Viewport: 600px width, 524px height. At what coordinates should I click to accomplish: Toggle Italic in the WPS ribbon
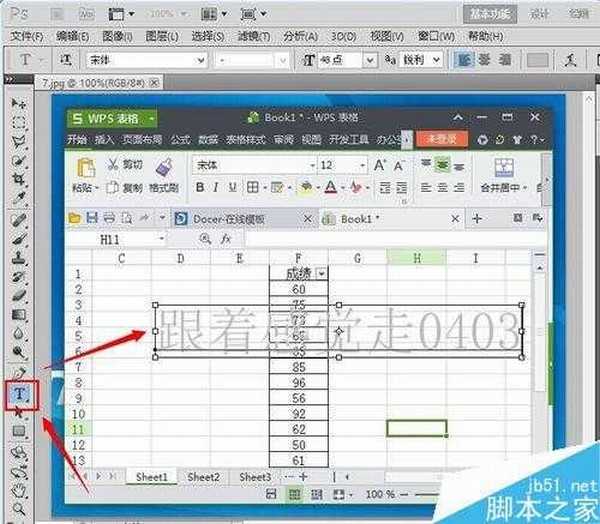tap(216, 187)
